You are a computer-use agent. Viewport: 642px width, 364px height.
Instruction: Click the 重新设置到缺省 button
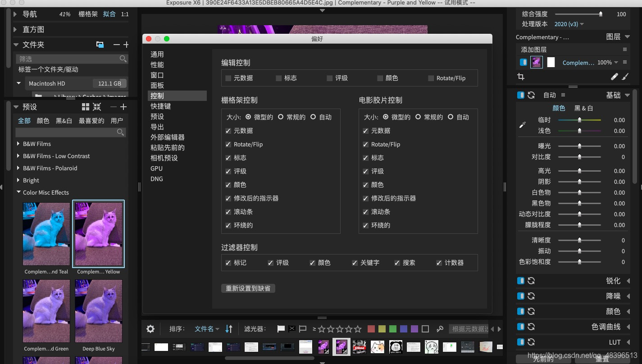(x=248, y=287)
